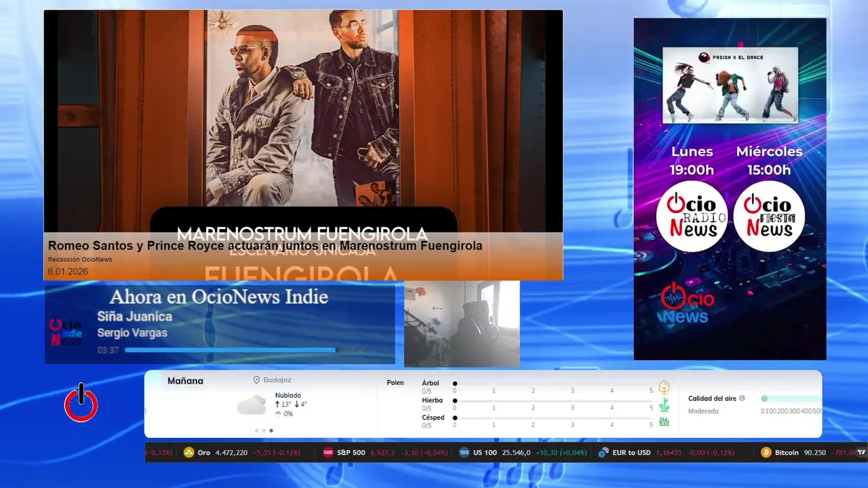The height and width of the screenshot is (488, 868).
Task: Open the Romeo Santos y Prince Royce headline
Action: point(265,245)
